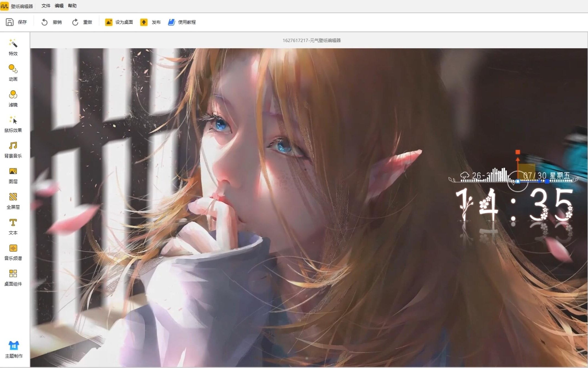Click 撤销 undo in toolbar
Viewport: 588px width, 368px height.
(51, 22)
